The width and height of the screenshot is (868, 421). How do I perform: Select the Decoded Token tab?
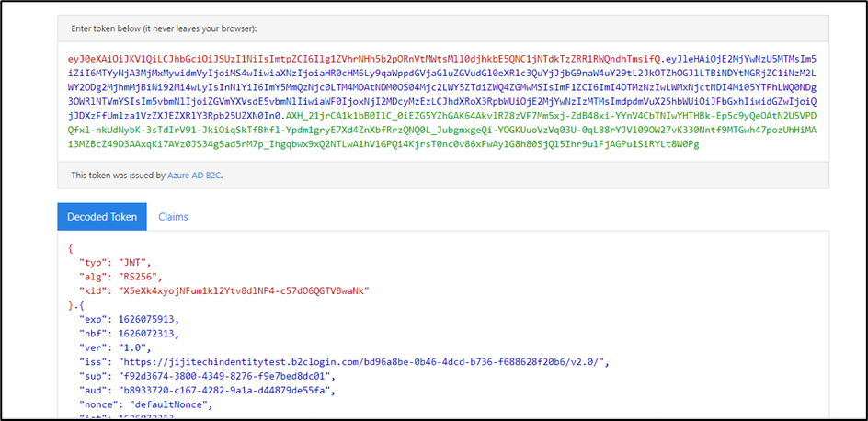point(103,217)
